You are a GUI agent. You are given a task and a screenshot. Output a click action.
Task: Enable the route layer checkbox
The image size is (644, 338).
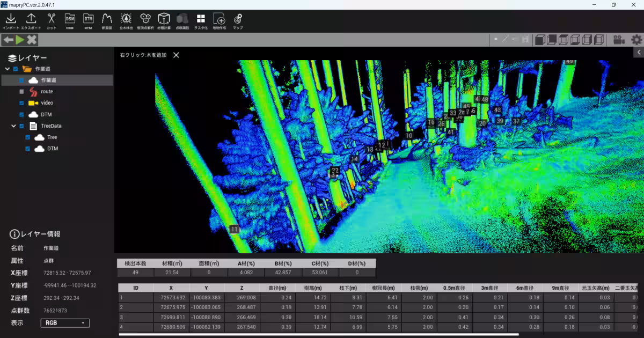click(21, 92)
